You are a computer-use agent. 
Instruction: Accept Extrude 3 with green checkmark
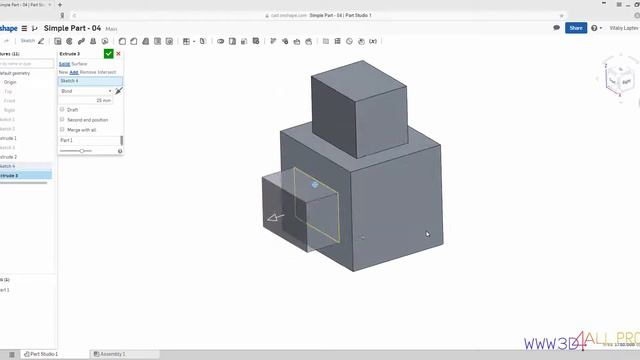(108, 53)
